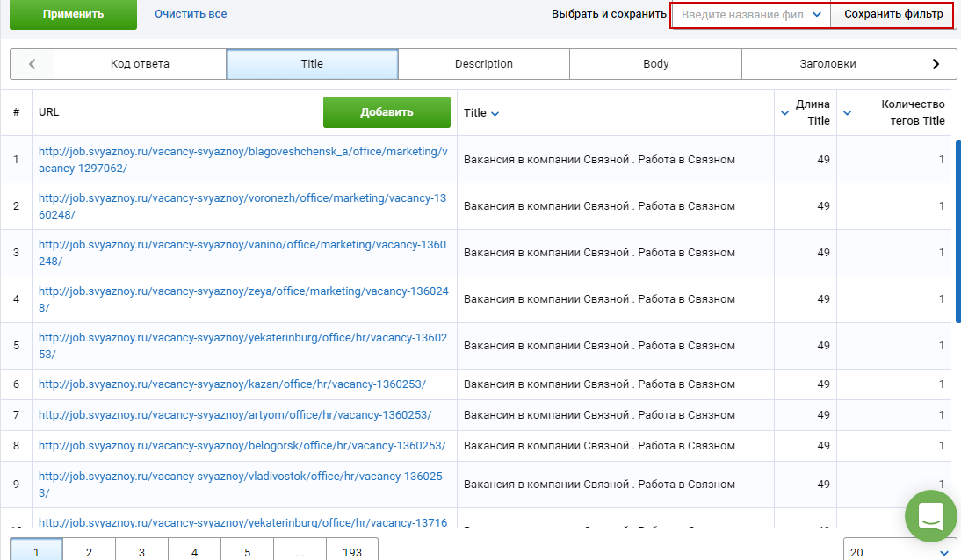
Task: Switch to the Body tab
Action: pyautogui.click(x=656, y=64)
